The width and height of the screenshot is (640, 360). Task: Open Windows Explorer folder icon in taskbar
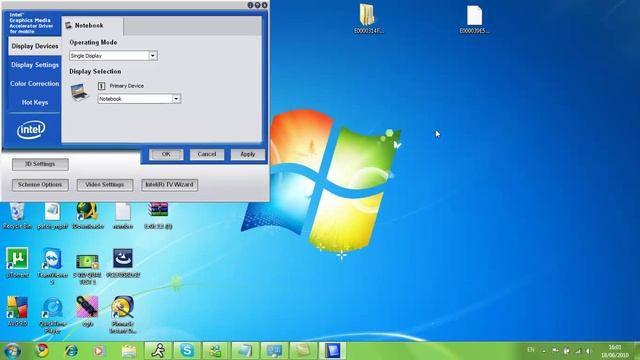point(129,351)
